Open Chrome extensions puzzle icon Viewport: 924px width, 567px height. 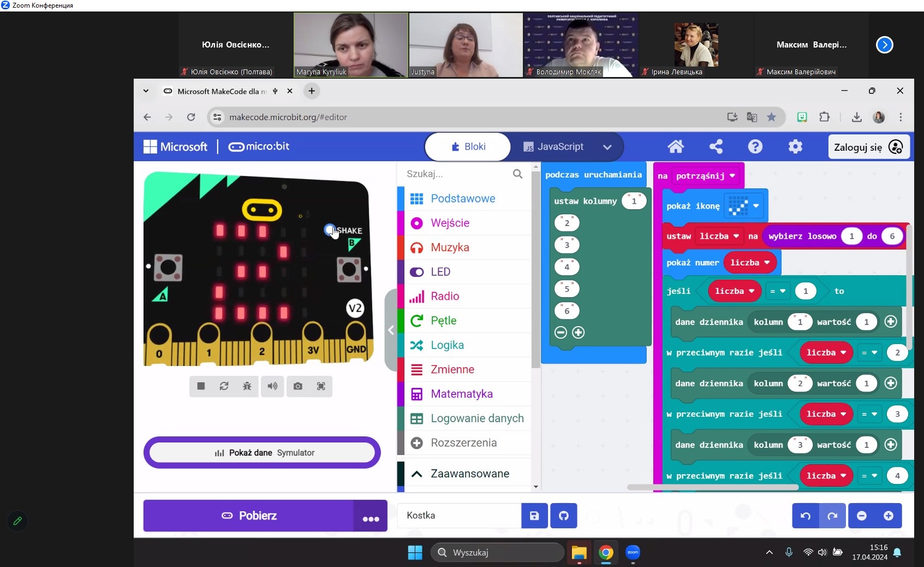tap(824, 117)
